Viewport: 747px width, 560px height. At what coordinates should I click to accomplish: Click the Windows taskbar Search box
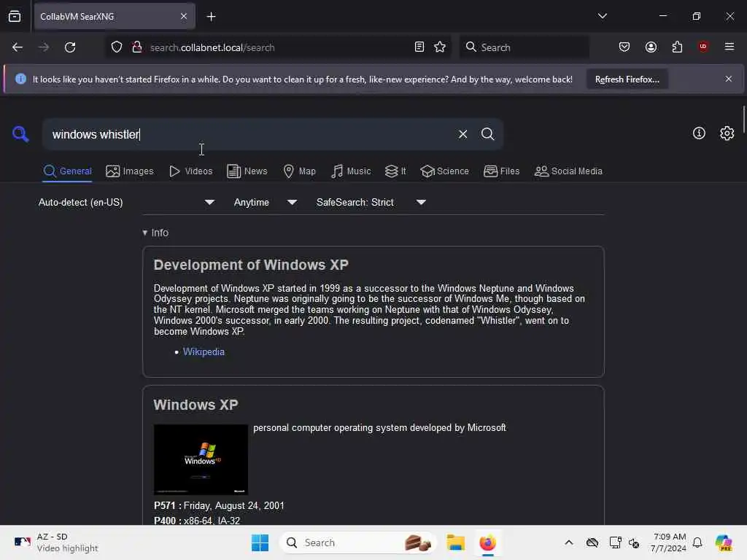click(358, 542)
